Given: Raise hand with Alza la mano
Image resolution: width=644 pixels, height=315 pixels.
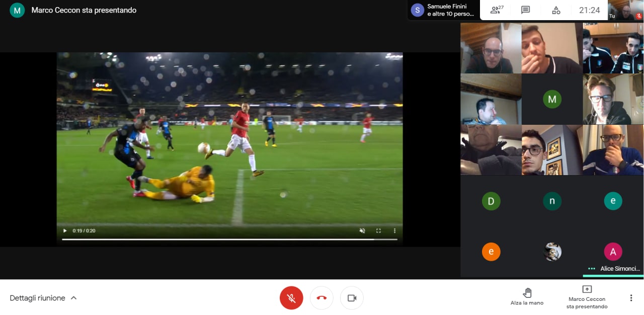Looking at the screenshot, I should click(527, 297).
